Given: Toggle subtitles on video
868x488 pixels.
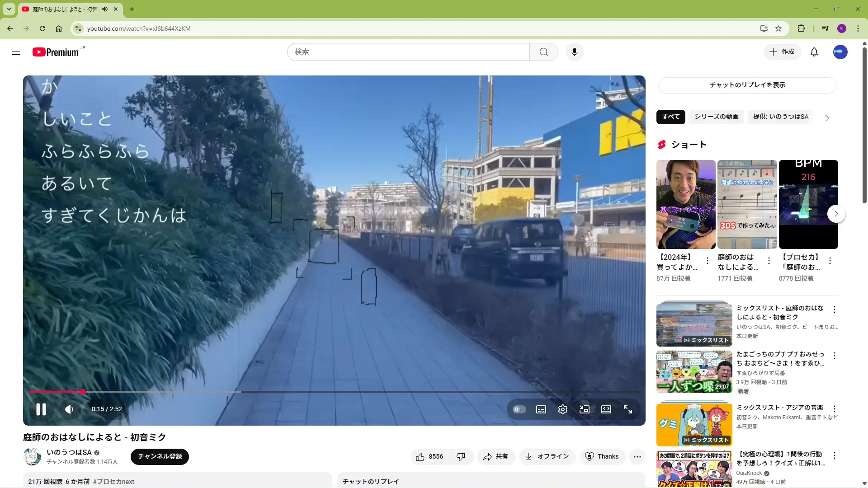Looking at the screenshot, I should pos(541,409).
